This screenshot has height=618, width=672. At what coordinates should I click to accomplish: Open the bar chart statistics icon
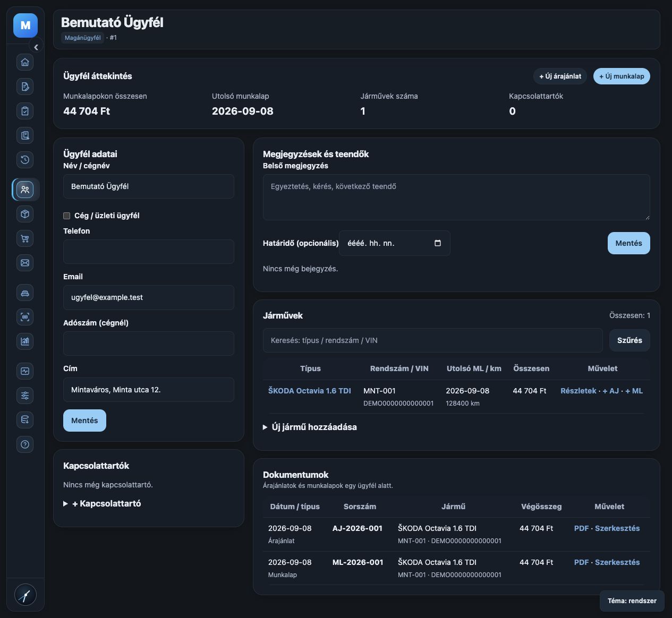coord(25,341)
